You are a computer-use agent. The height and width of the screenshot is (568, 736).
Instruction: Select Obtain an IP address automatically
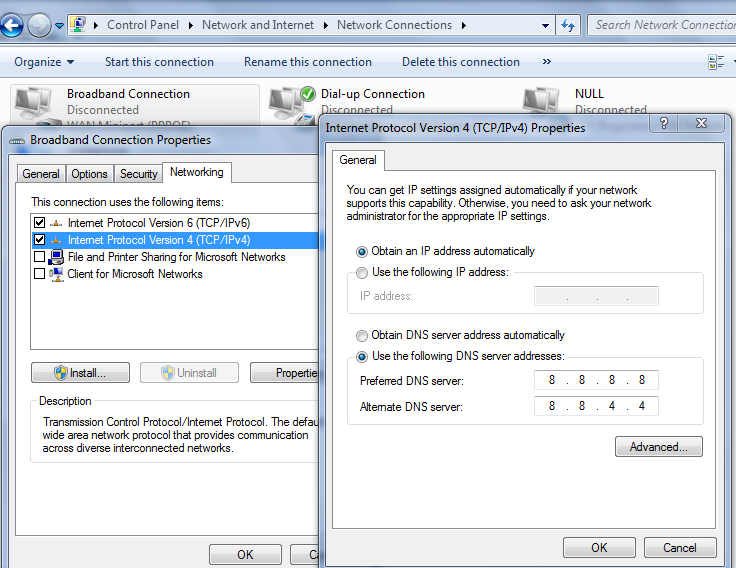click(x=361, y=252)
